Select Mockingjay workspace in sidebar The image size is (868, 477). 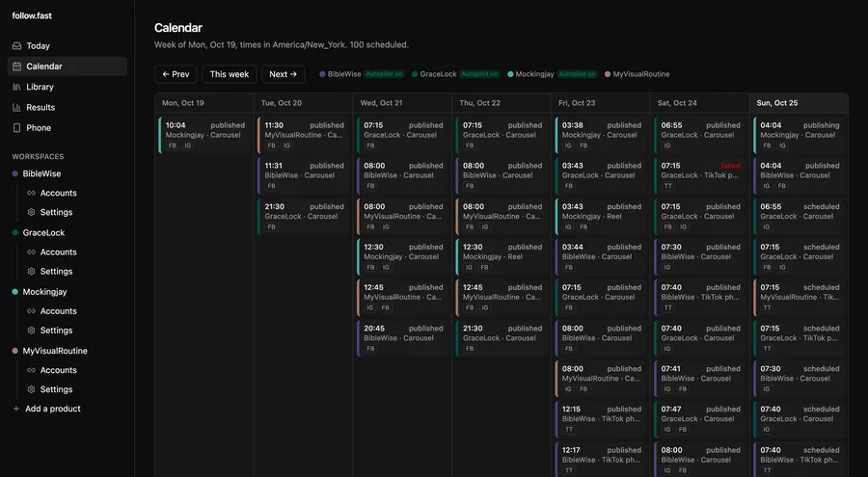[x=44, y=292]
